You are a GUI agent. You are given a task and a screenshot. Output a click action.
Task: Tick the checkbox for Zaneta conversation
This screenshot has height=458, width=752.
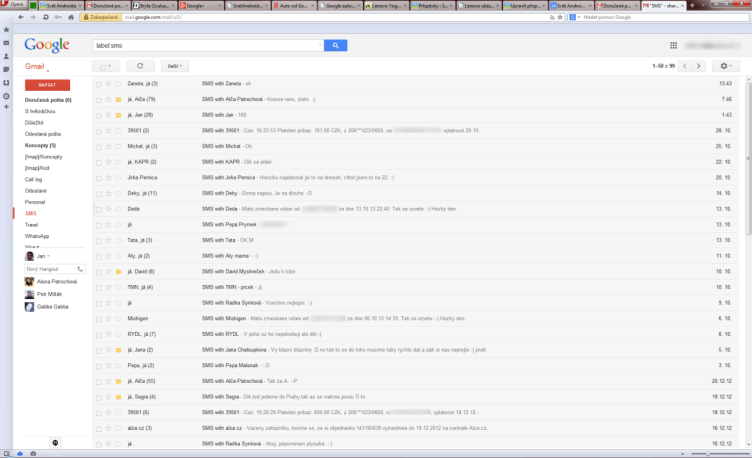click(99, 84)
